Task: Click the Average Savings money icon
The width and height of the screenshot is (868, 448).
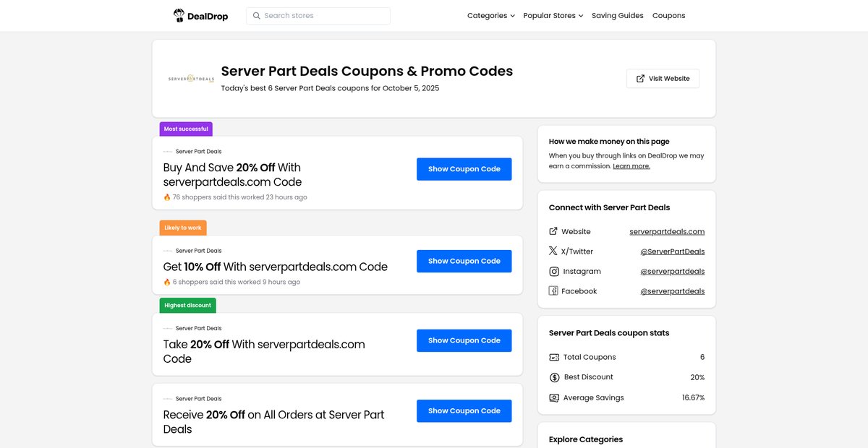Action: click(x=554, y=397)
